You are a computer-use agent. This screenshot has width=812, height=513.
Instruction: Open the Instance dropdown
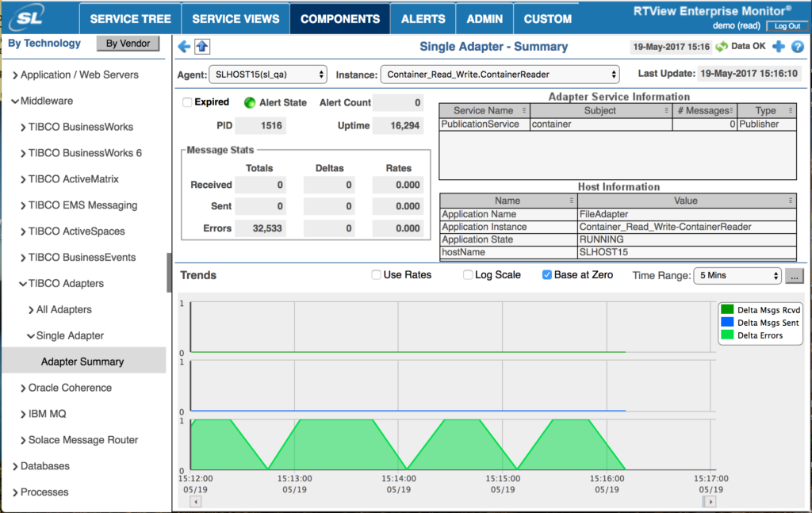(x=500, y=75)
